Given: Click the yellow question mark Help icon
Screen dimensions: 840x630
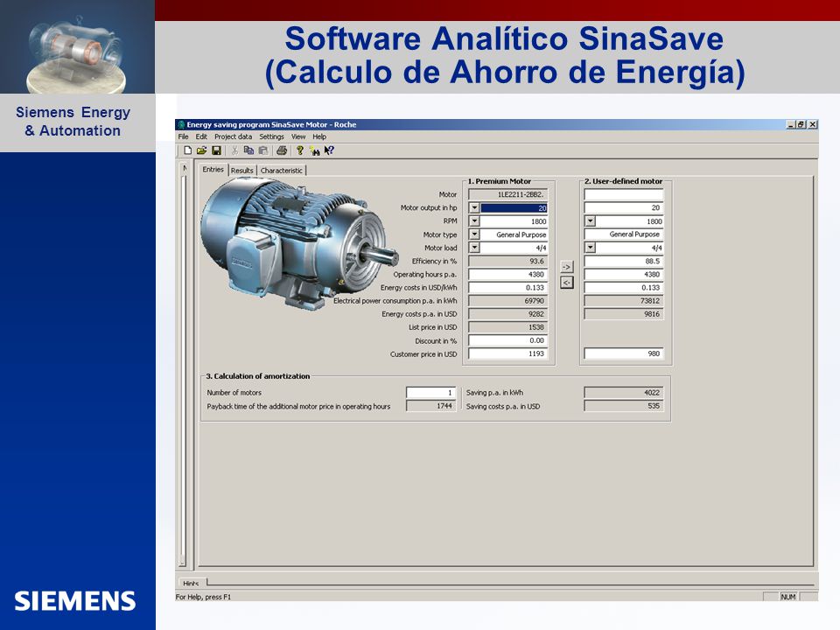Looking at the screenshot, I should pyautogui.click(x=300, y=150).
